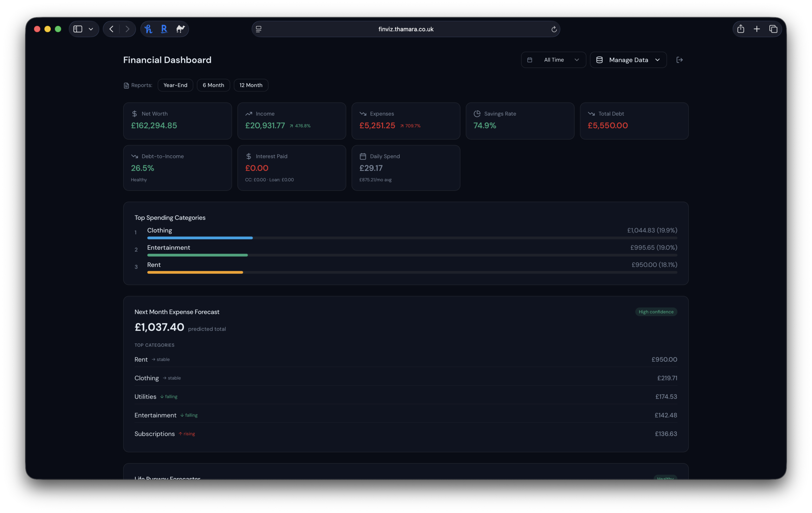Open the calendar icon on the All Time filter
The width and height of the screenshot is (812, 513).
(x=529, y=60)
